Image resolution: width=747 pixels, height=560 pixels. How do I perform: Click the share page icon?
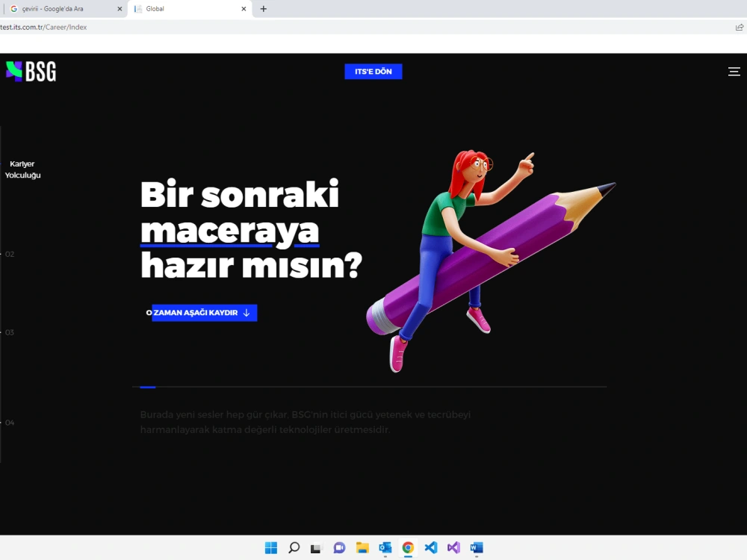(740, 27)
